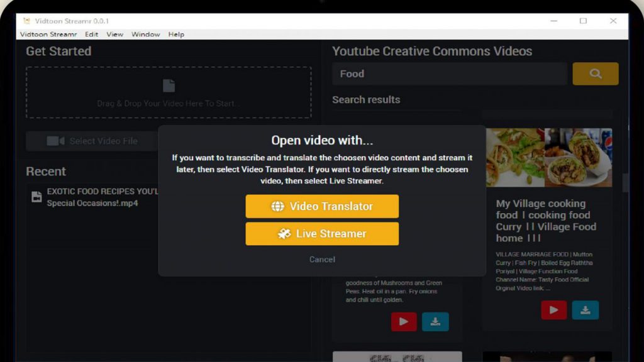This screenshot has width=644, height=362.
Task: Cancel the Open video with dialog
Action: [x=322, y=260]
